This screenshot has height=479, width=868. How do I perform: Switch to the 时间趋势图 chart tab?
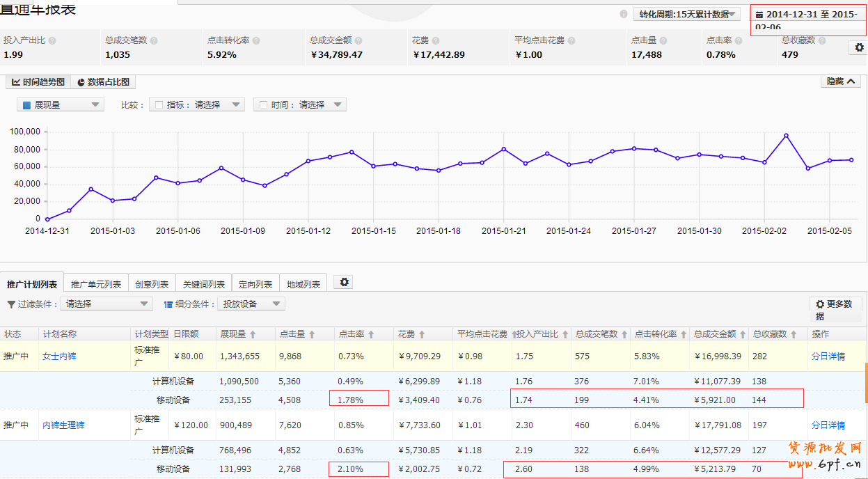pyautogui.click(x=38, y=82)
